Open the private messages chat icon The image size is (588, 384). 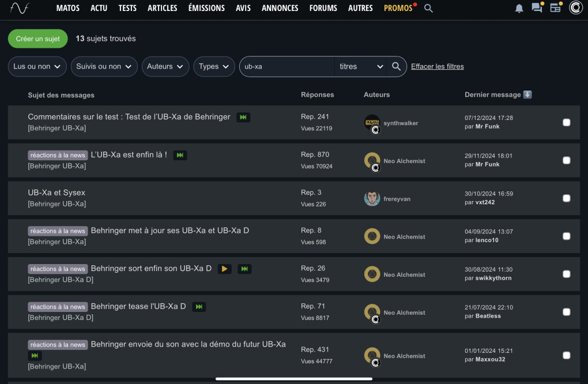[537, 8]
